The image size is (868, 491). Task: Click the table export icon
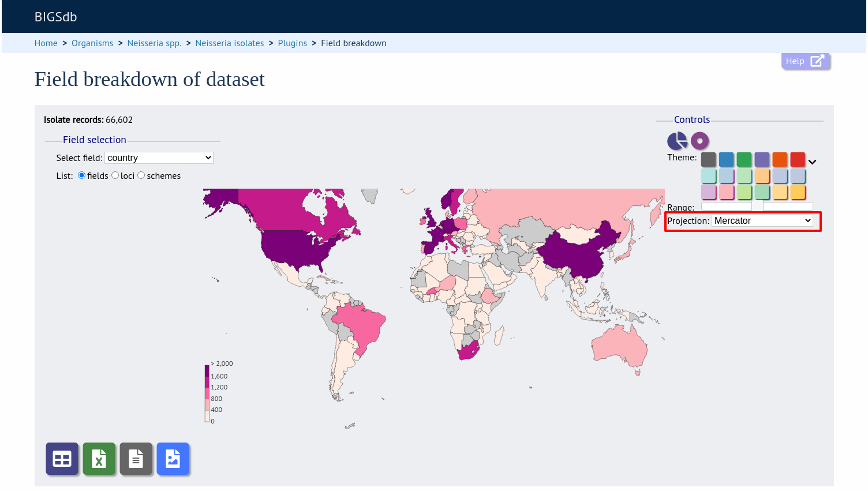pyautogui.click(x=62, y=459)
